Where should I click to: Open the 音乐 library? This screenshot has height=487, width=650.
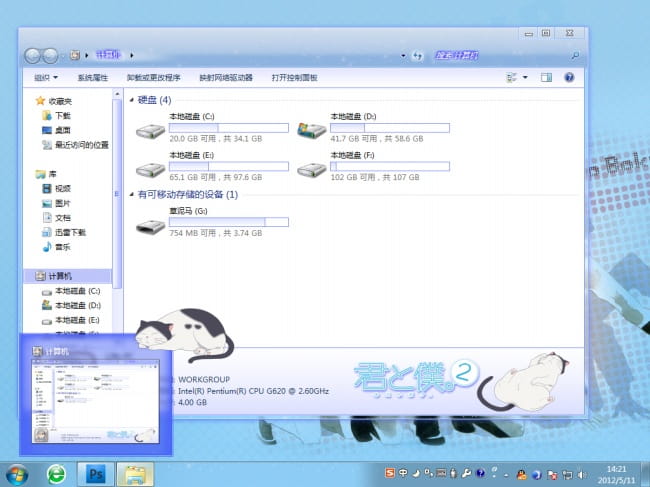pos(63,247)
